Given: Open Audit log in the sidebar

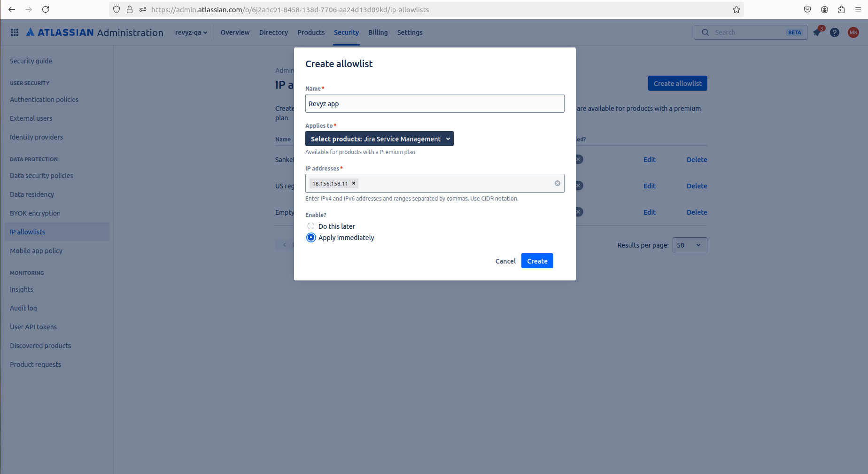Looking at the screenshot, I should coord(23,308).
